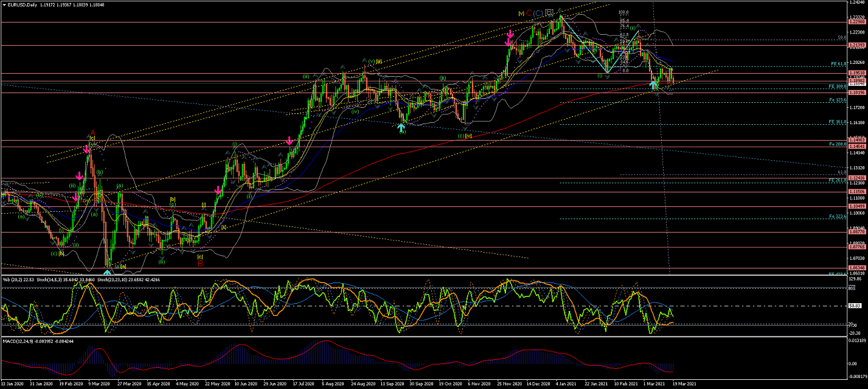Viewport: 868px width, 389px height.
Task: Open the chart menu triangle beside EURUSD,Daily
Action: 4,4
